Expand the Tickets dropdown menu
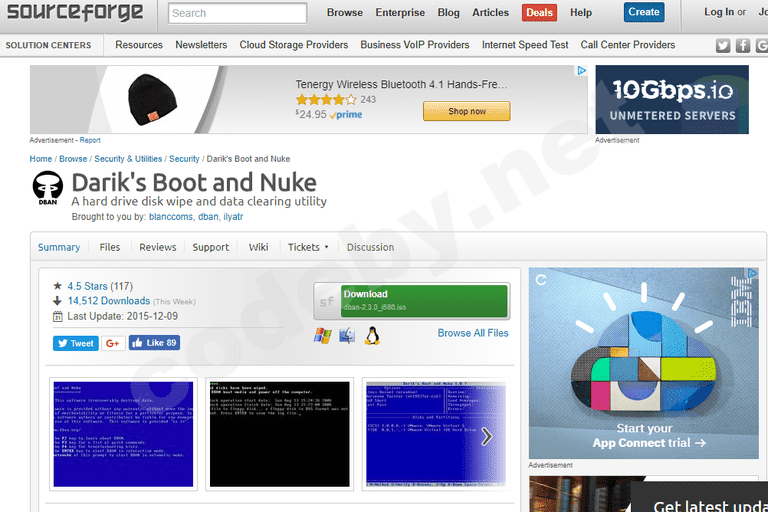The image size is (768, 512). [x=308, y=247]
